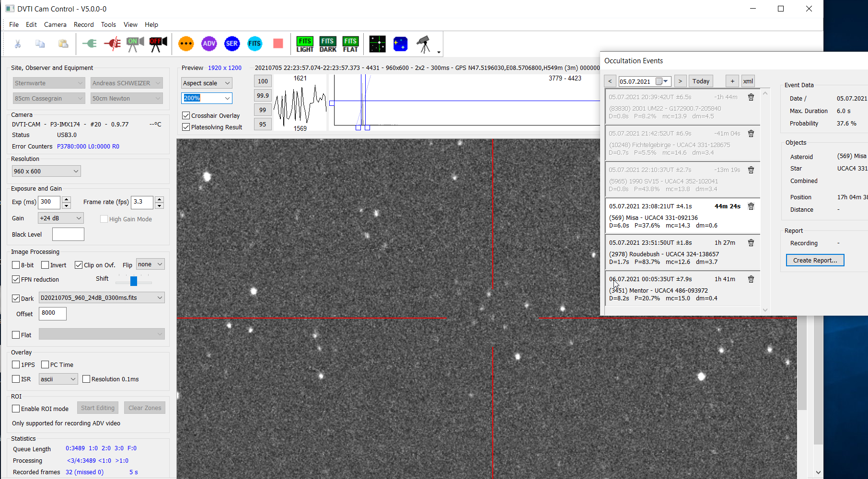
Task: Open the Dark frame file dropdown
Action: pyautogui.click(x=102, y=298)
